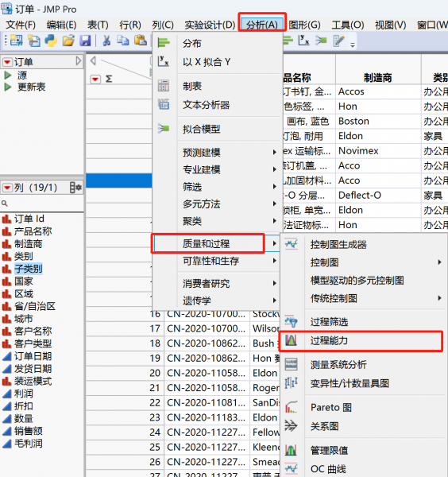Select the 制造商 column header
Viewport: 448px width, 477px height.
coord(378,78)
